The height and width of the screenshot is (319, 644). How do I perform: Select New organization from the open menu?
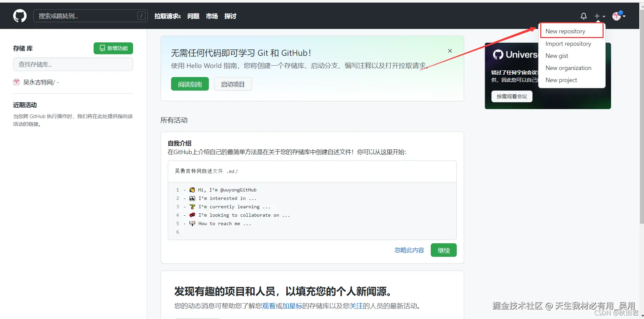pyautogui.click(x=569, y=68)
